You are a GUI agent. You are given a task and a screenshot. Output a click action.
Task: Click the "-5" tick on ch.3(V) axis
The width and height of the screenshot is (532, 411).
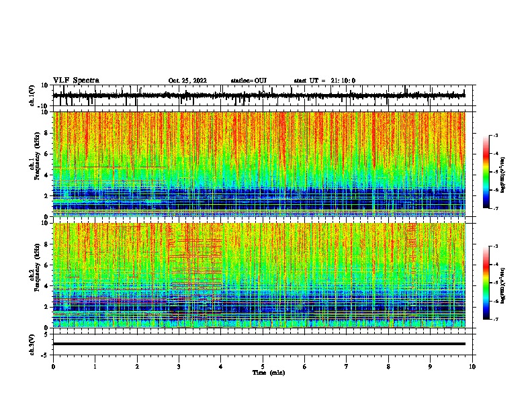(45, 355)
